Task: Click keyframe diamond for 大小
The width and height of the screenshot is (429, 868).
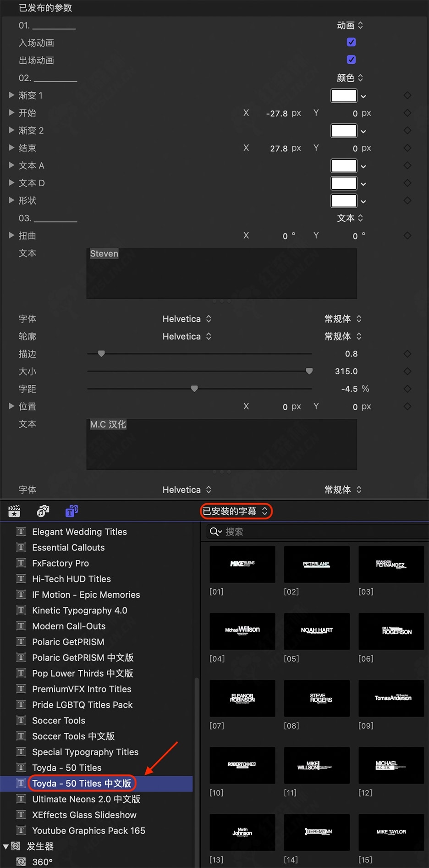Action: [x=407, y=371]
